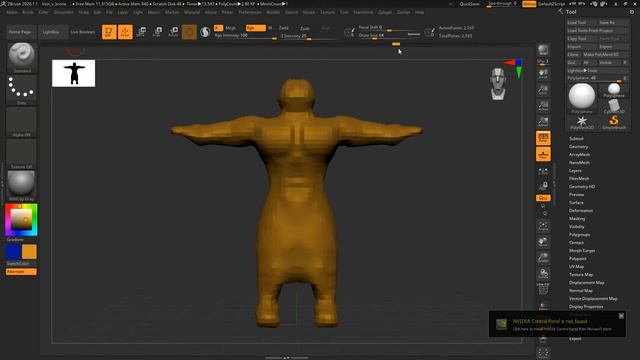Select the Scale transform icon
The height and width of the screenshot is (360, 640).
(157, 32)
